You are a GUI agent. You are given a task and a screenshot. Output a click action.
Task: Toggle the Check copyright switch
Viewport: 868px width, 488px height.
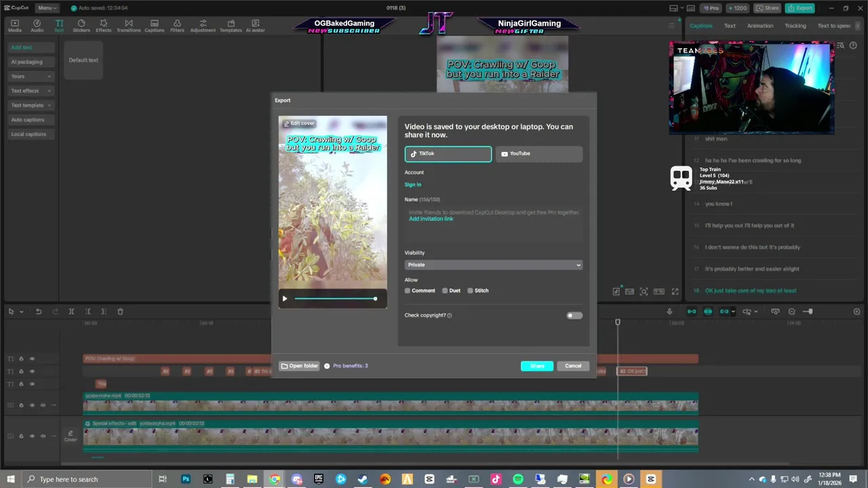574,315
